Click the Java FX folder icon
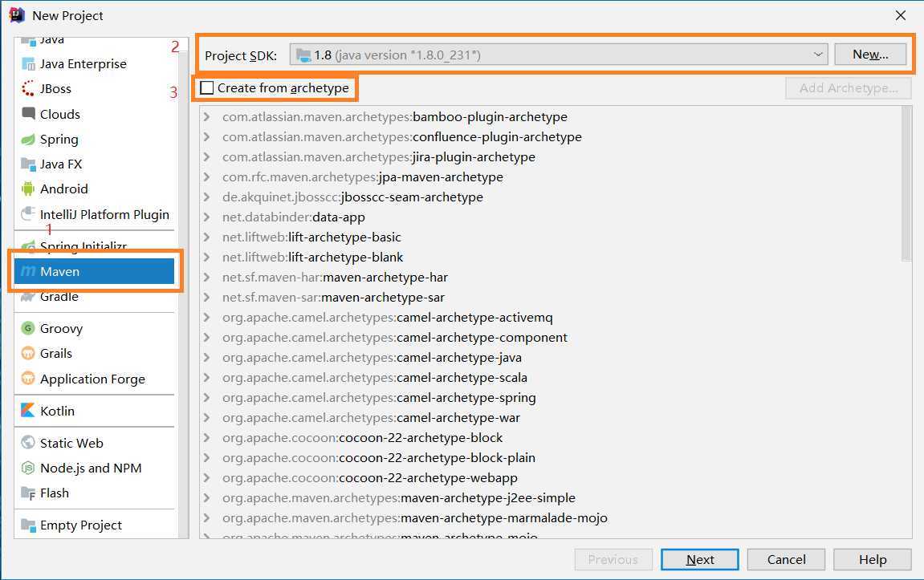This screenshot has width=924, height=580. click(x=28, y=164)
